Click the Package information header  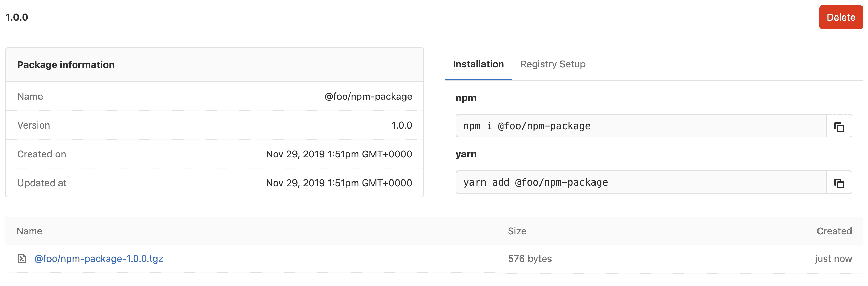[66, 65]
